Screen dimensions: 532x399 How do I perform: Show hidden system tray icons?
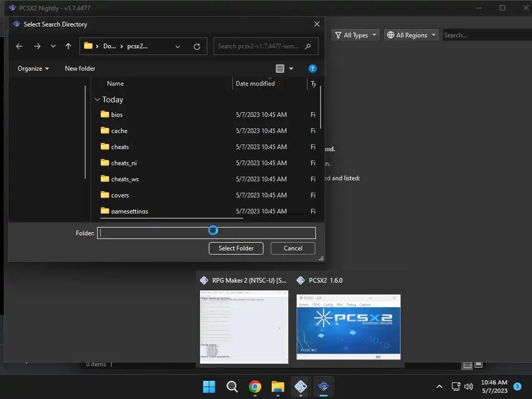tap(440, 387)
